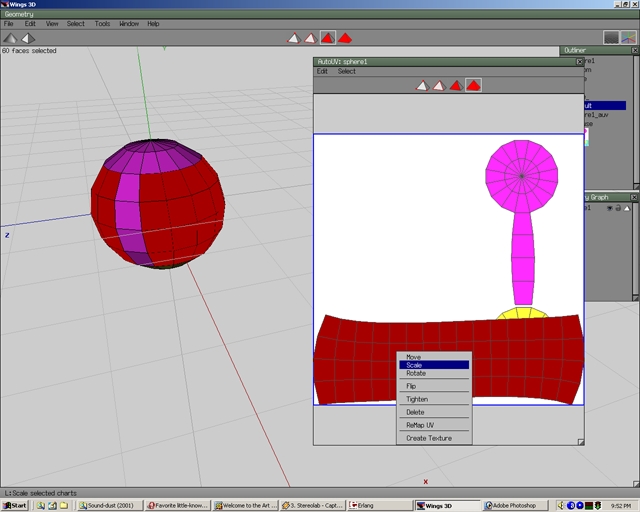Choose Scale from the context menu
640x512 pixels.
pos(434,365)
